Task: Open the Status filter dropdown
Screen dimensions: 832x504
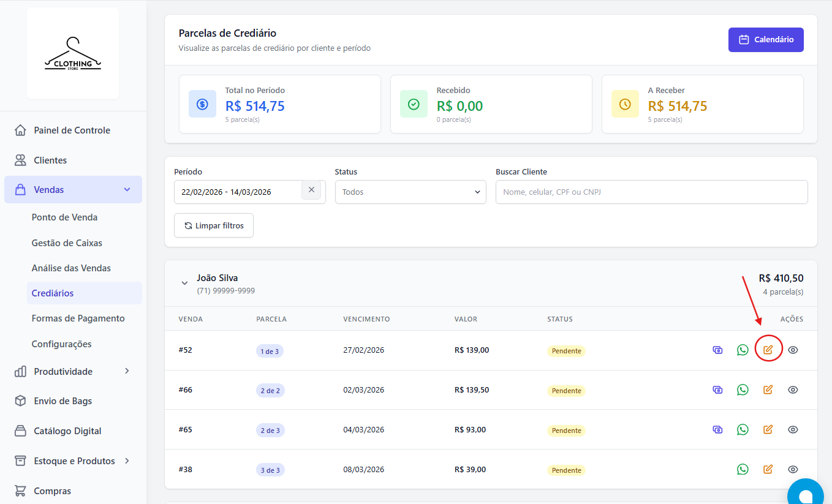Action: click(410, 192)
